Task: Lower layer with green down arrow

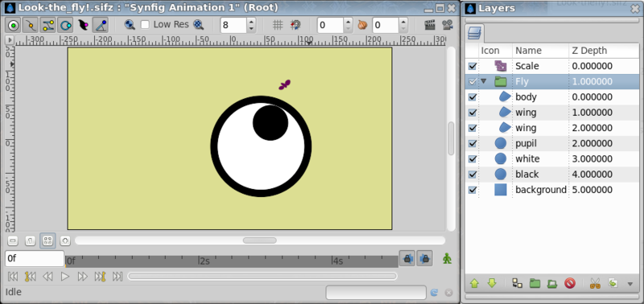Action: coord(492,283)
